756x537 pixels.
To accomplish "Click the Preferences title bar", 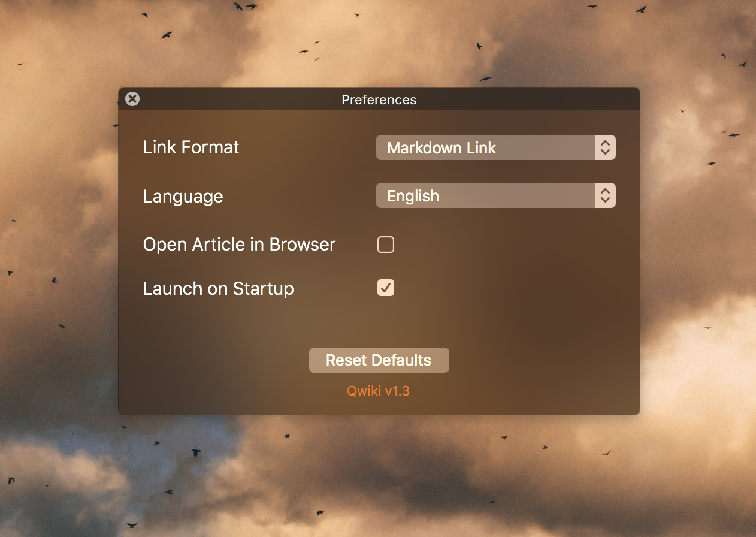I will click(379, 99).
